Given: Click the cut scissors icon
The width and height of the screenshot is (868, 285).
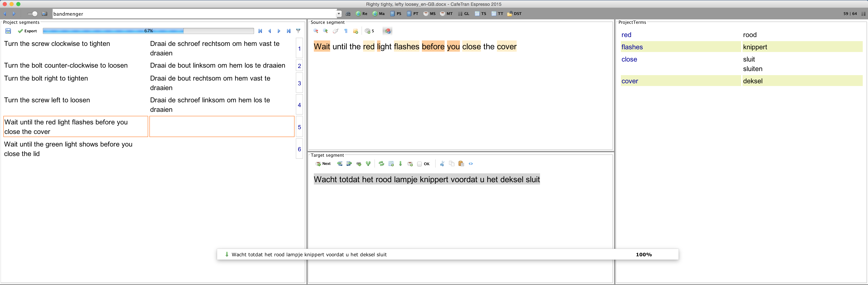Looking at the screenshot, I should [442, 164].
